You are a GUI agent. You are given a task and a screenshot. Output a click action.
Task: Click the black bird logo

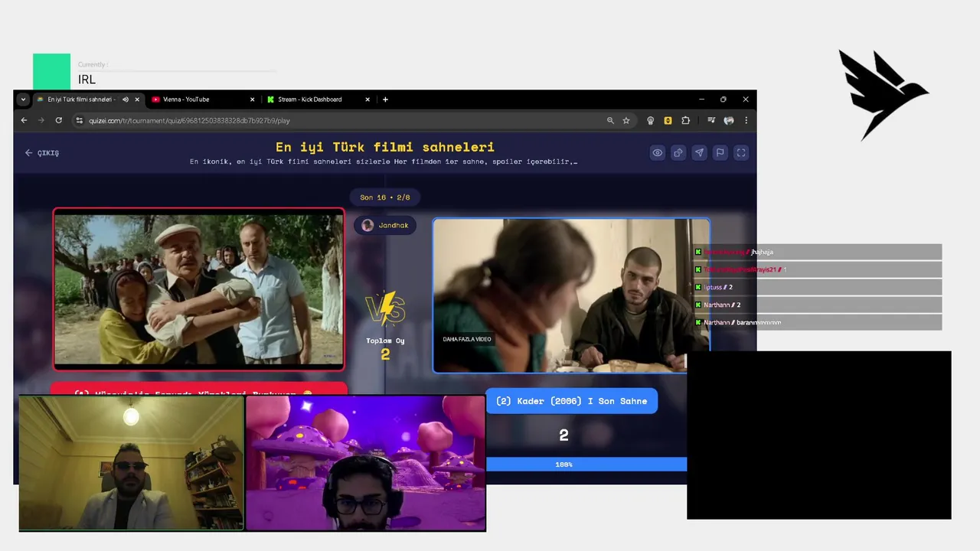[x=883, y=95]
